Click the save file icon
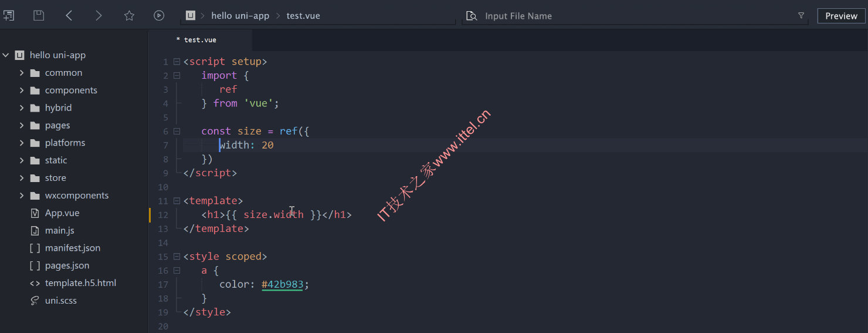Image resolution: width=868 pixels, height=333 pixels. point(39,16)
